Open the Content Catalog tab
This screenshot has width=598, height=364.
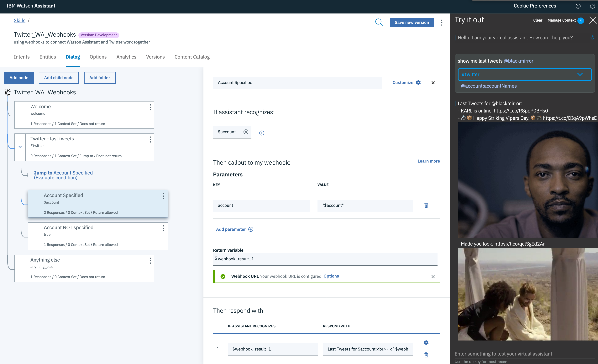point(192,57)
